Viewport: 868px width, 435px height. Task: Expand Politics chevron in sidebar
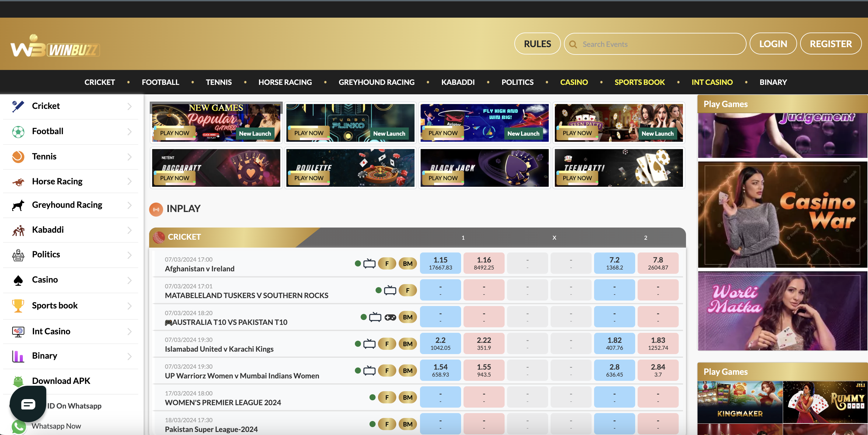click(130, 255)
